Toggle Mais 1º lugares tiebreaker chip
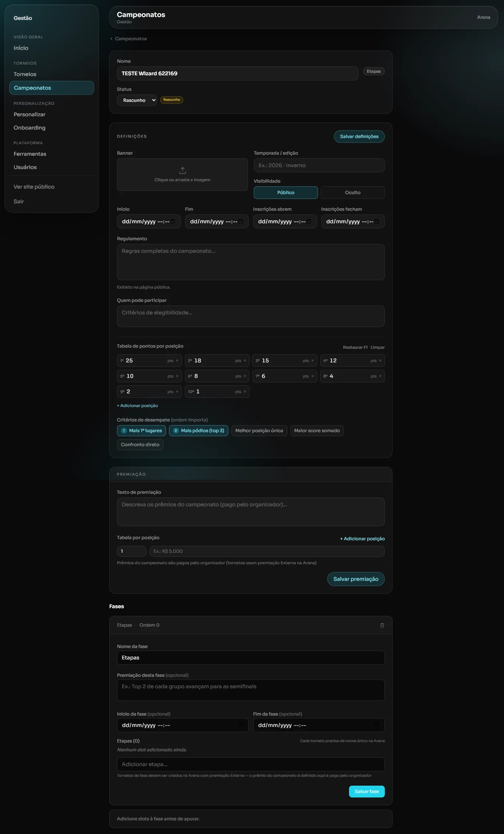 coord(141,431)
